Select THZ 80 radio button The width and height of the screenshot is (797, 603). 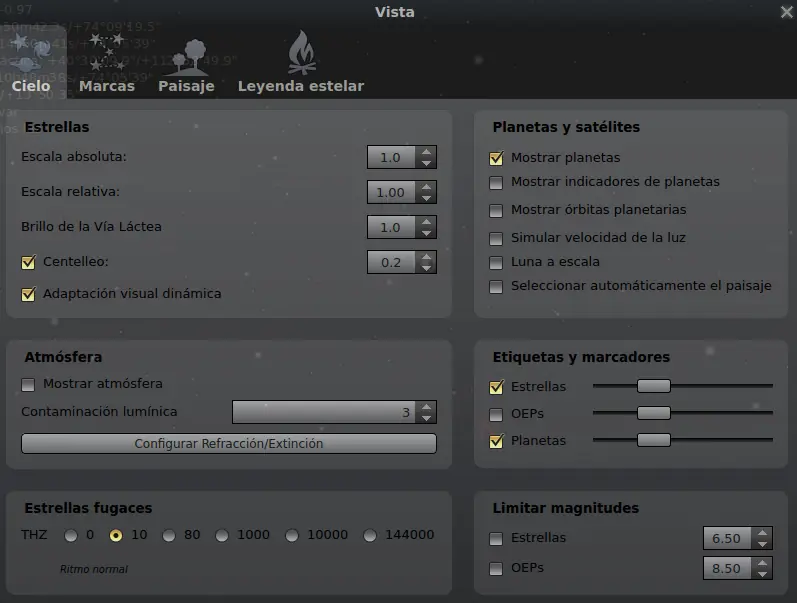(169, 535)
